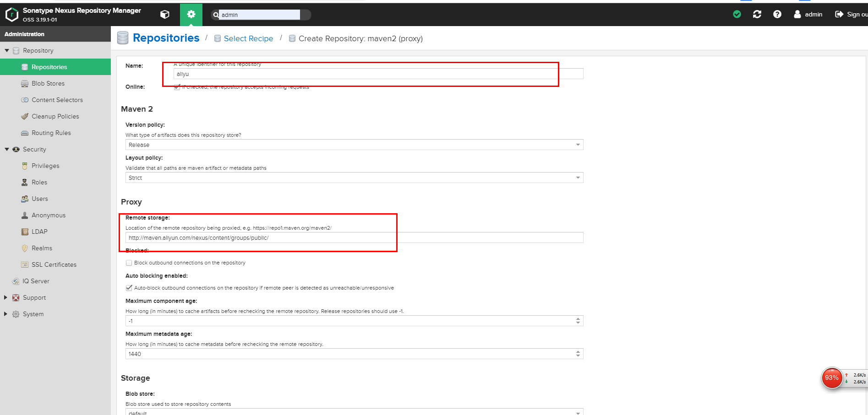This screenshot has height=415, width=868.
Task: Increase Maximum component age with spinner
Action: (x=578, y=319)
